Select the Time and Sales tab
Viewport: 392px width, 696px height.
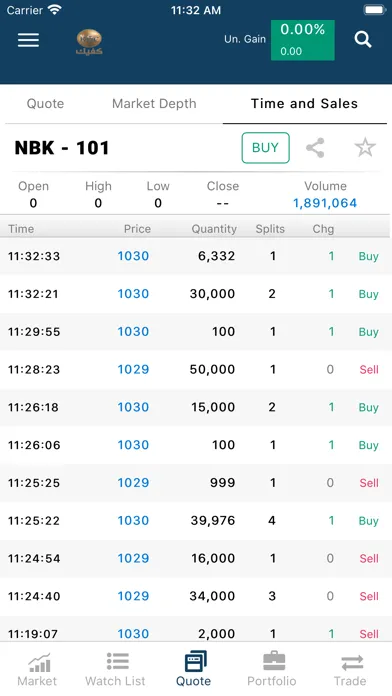304,104
